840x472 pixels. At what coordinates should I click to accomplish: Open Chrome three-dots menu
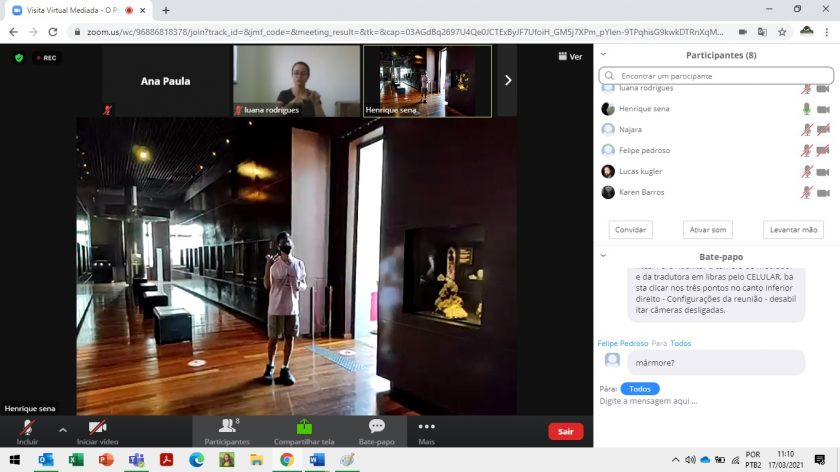coord(827,32)
